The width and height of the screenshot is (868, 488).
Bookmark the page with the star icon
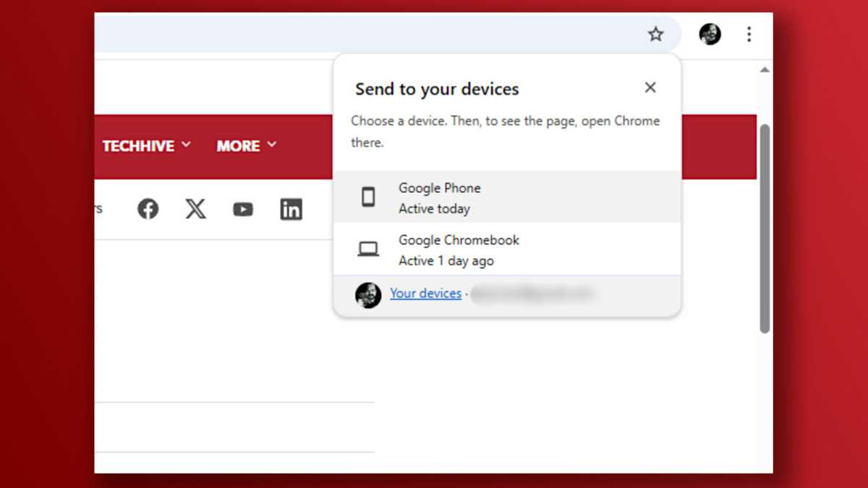(x=655, y=34)
